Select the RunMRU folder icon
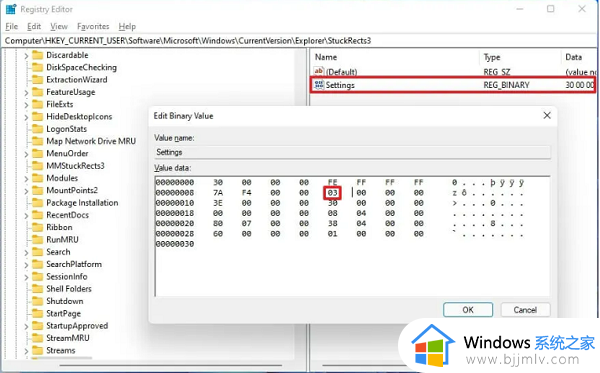This screenshot has width=600, height=373. (38, 239)
